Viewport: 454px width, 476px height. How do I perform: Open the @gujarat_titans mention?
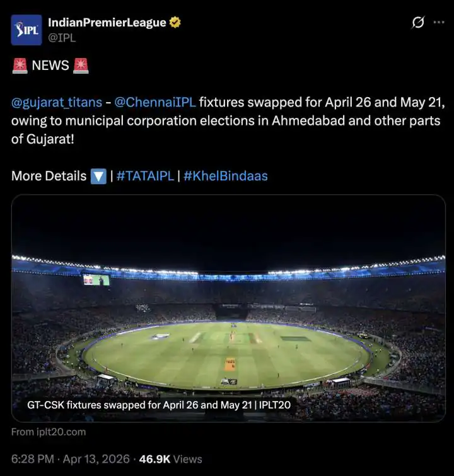pyautogui.click(x=57, y=102)
